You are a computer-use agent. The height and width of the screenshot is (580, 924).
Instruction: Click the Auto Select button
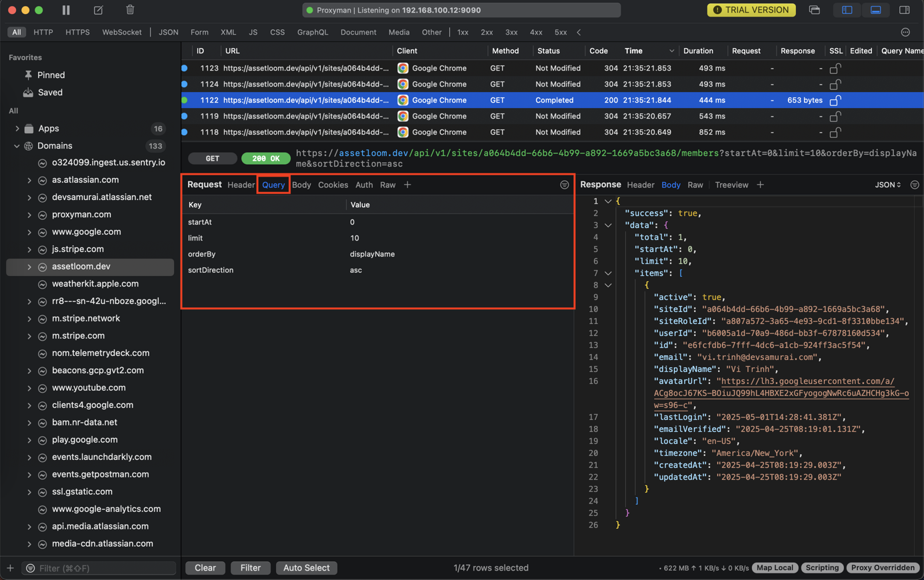(x=307, y=568)
